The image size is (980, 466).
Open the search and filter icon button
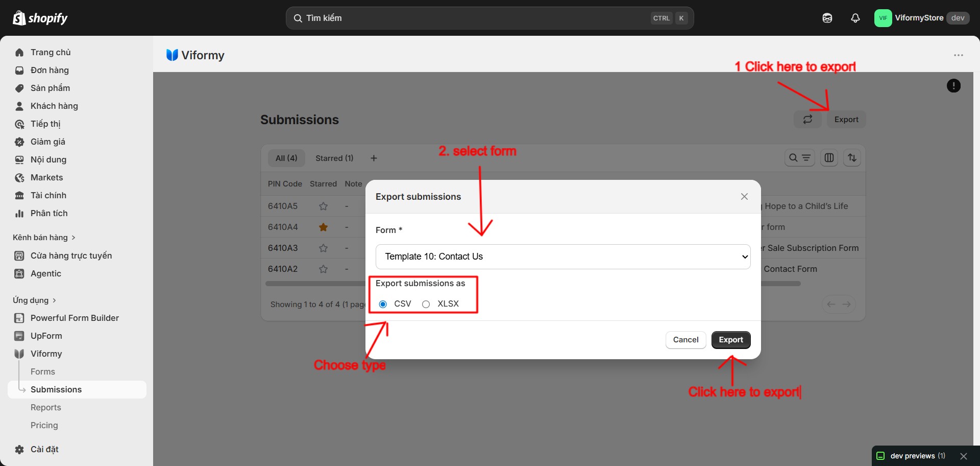pos(800,158)
